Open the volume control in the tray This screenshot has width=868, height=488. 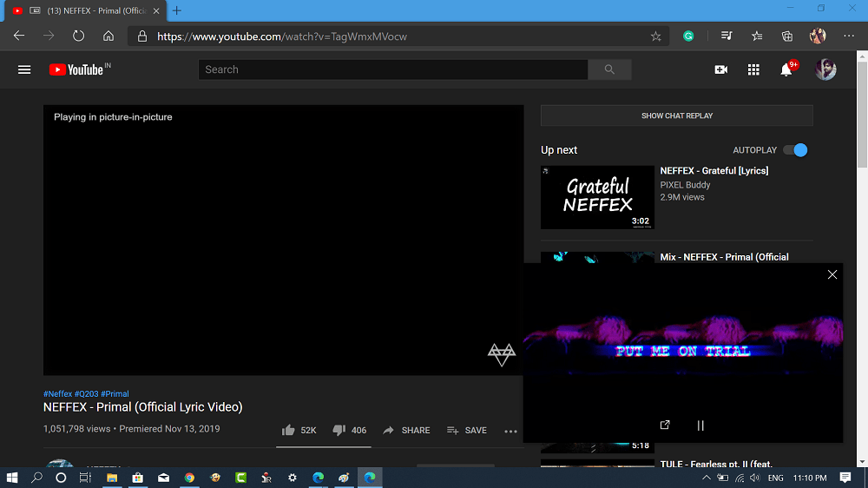[x=755, y=478]
